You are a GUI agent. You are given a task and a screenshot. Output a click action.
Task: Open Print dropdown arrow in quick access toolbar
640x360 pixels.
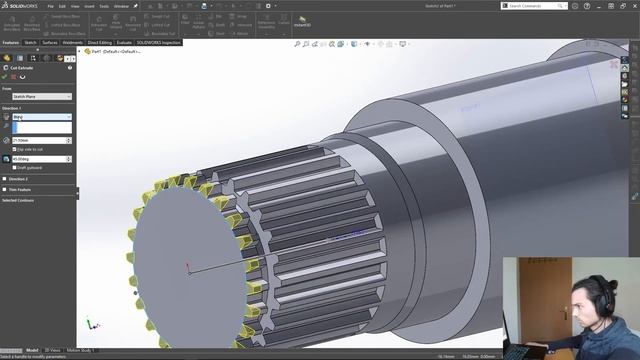point(211,6)
